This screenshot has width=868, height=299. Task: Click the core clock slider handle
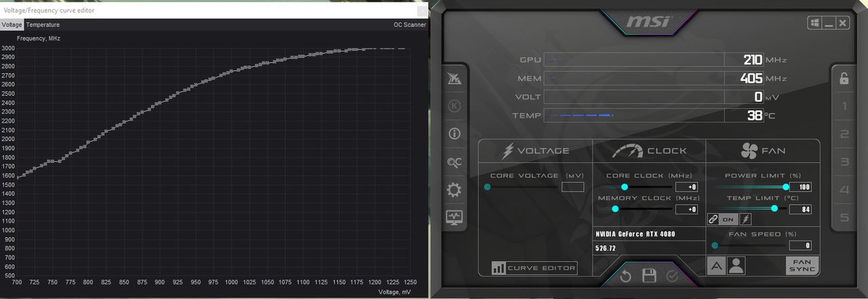click(625, 186)
